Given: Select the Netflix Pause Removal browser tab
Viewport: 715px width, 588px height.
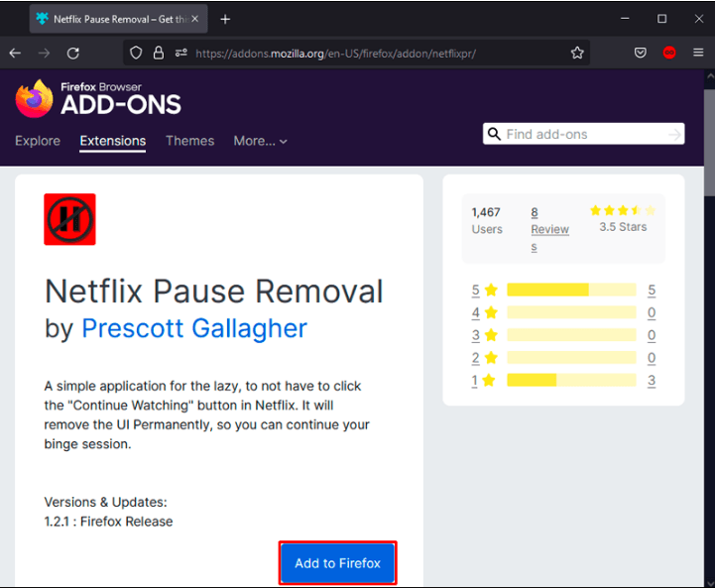Looking at the screenshot, I should (x=119, y=19).
